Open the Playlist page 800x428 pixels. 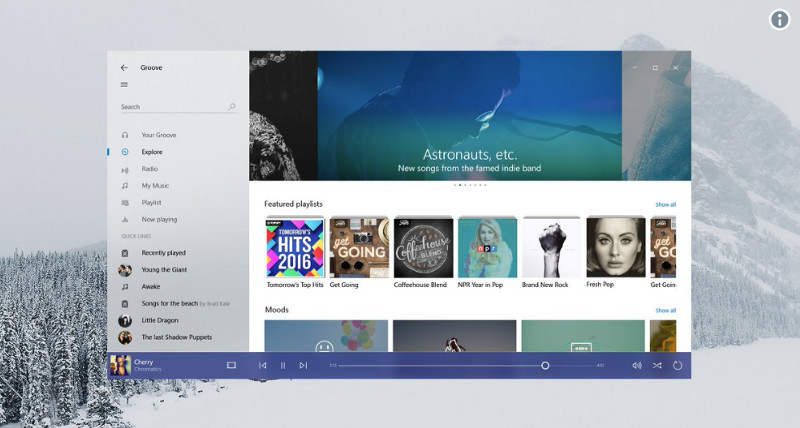pos(152,203)
